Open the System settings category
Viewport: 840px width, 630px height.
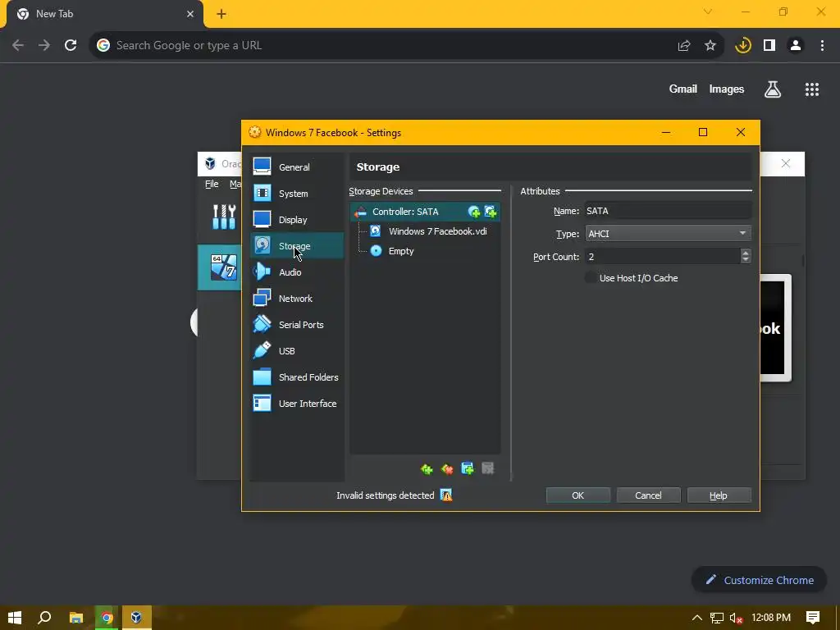297,194
